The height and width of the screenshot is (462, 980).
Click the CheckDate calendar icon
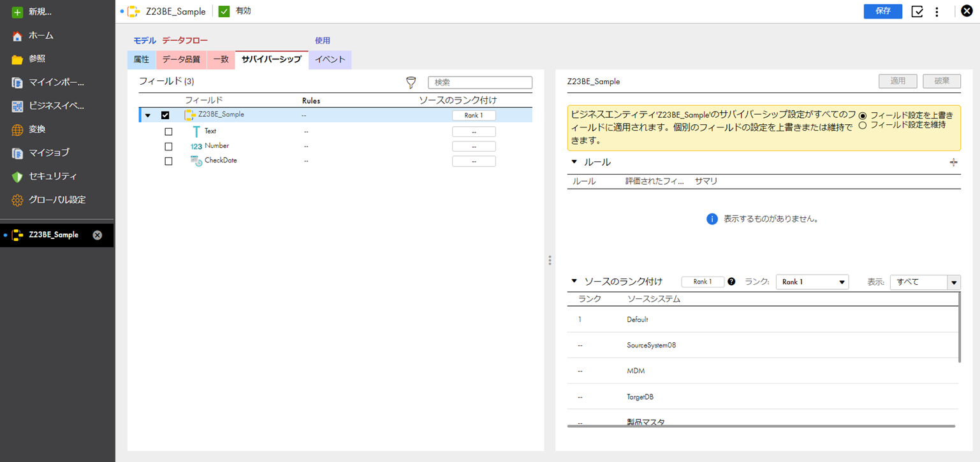[x=196, y=161]
